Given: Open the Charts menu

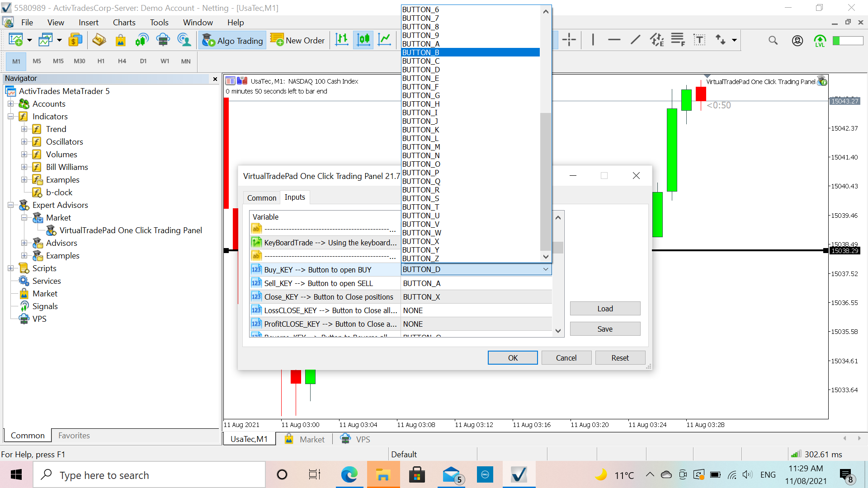Looking at the screenshot, I should [x=124, y=22].
